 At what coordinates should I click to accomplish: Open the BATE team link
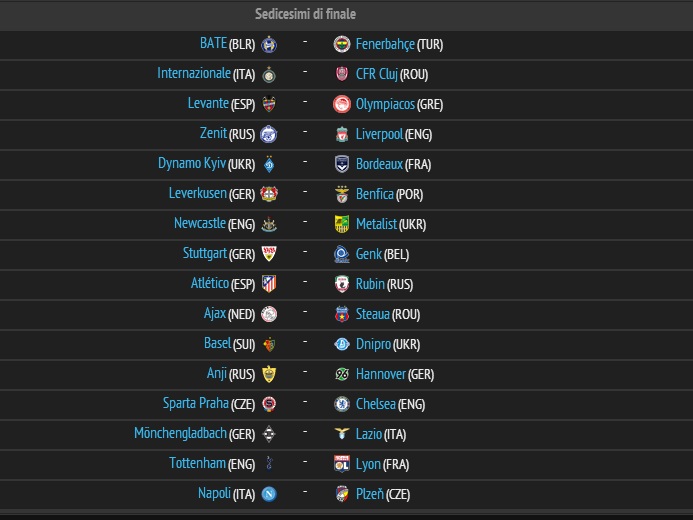click(213, 44)
